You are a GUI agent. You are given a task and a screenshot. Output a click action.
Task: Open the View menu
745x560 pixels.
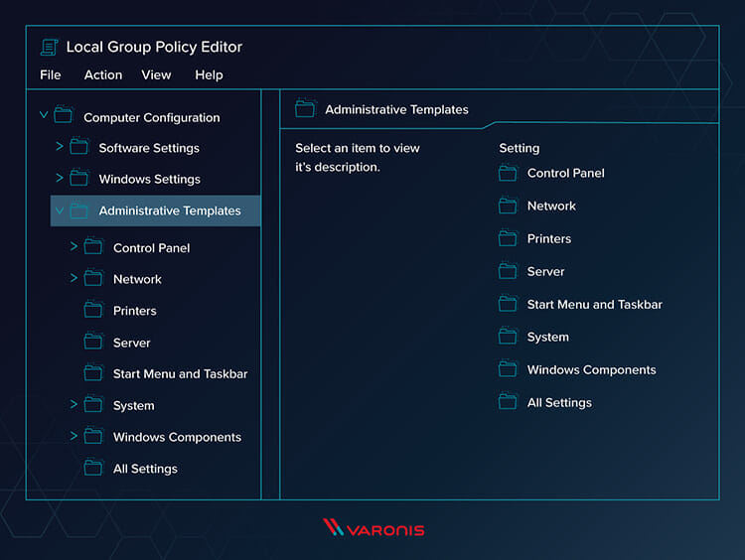pyautogui.click(x=156, y=75)
